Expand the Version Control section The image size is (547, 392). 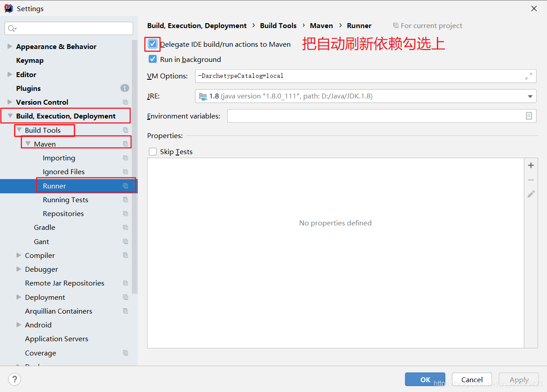tap(10, 102)
